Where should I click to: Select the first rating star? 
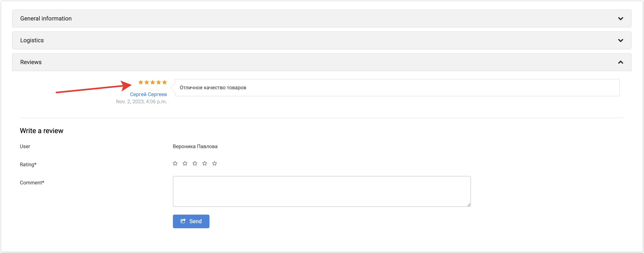pos(175,163)
